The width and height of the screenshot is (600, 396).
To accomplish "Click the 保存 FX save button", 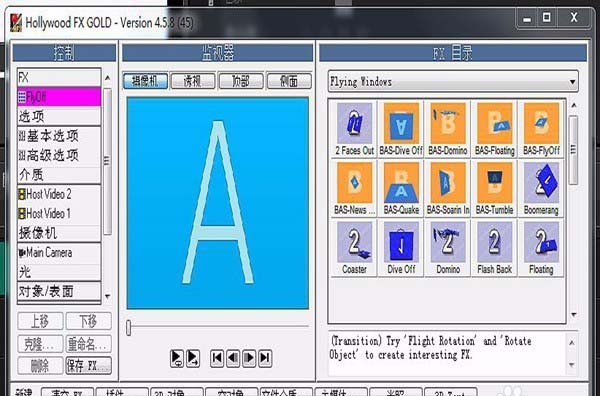I will 88,366.
